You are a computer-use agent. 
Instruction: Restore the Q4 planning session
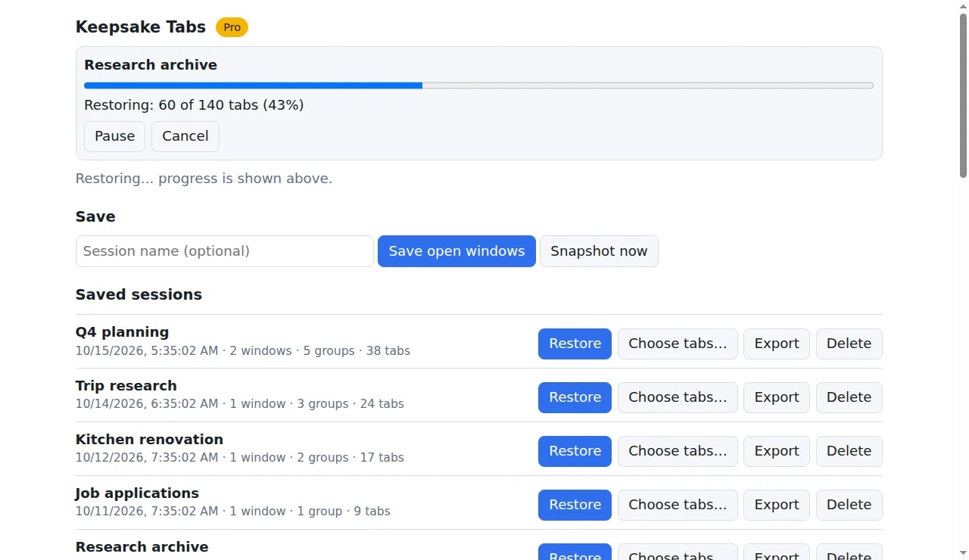click(575, 344)
